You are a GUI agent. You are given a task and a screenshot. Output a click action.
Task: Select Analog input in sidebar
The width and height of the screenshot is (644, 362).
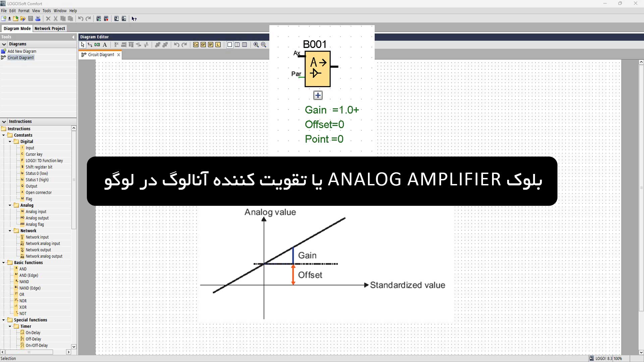coord(35,211)
